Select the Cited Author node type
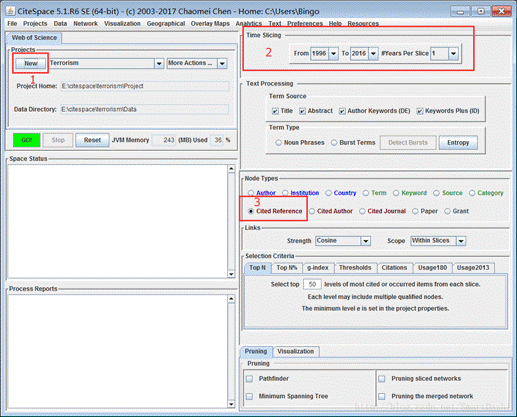517x417 pixels. pos(312,211)
